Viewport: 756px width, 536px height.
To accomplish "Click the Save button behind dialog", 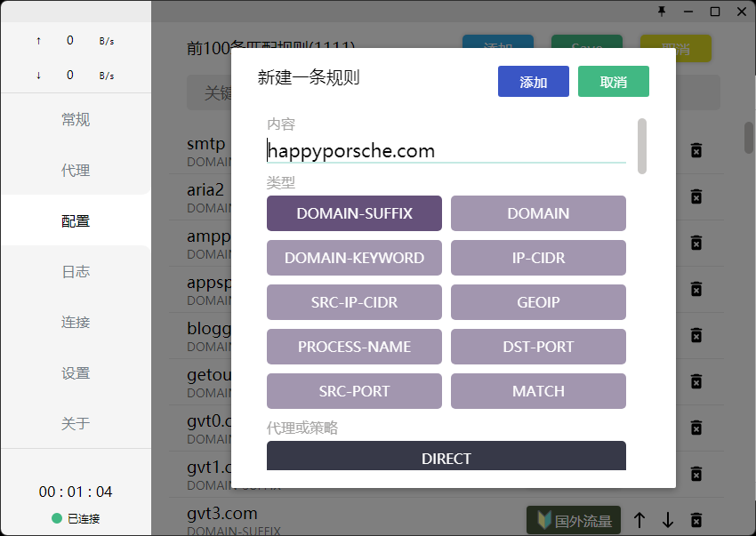I will pos(587,42).
